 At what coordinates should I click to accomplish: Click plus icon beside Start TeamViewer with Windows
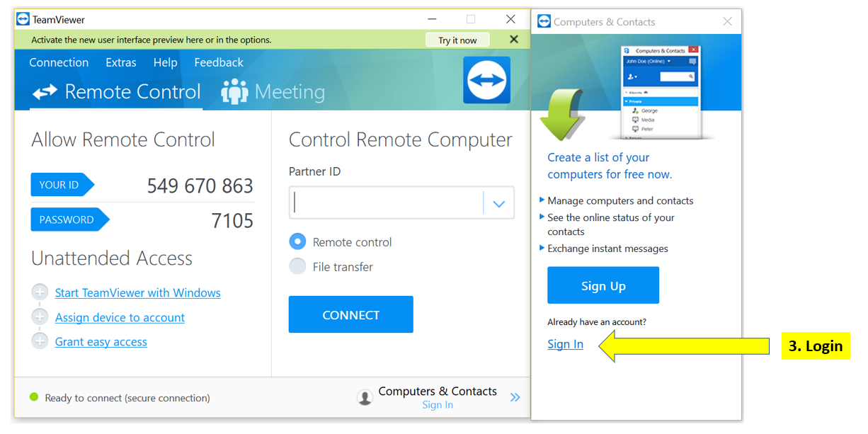[40, 292]
